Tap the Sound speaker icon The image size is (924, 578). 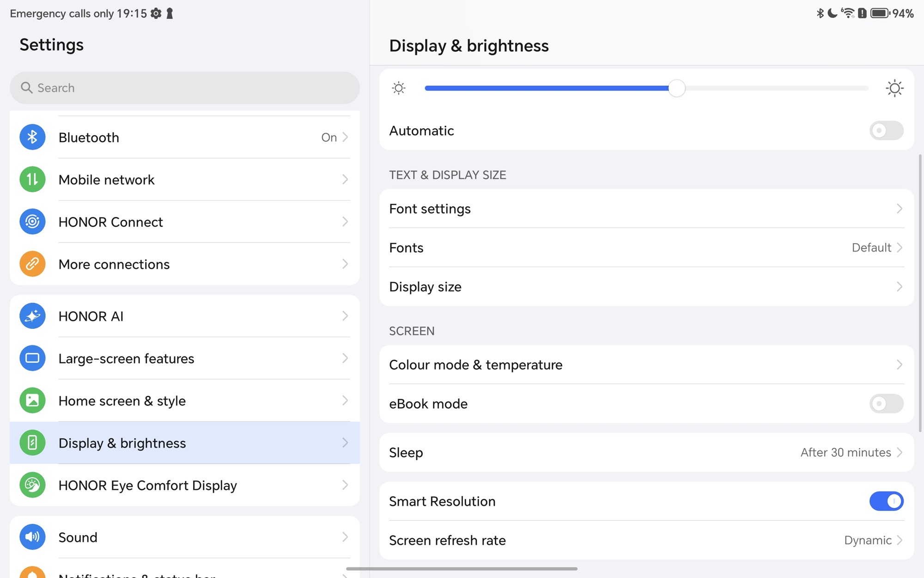coord(32,537)
